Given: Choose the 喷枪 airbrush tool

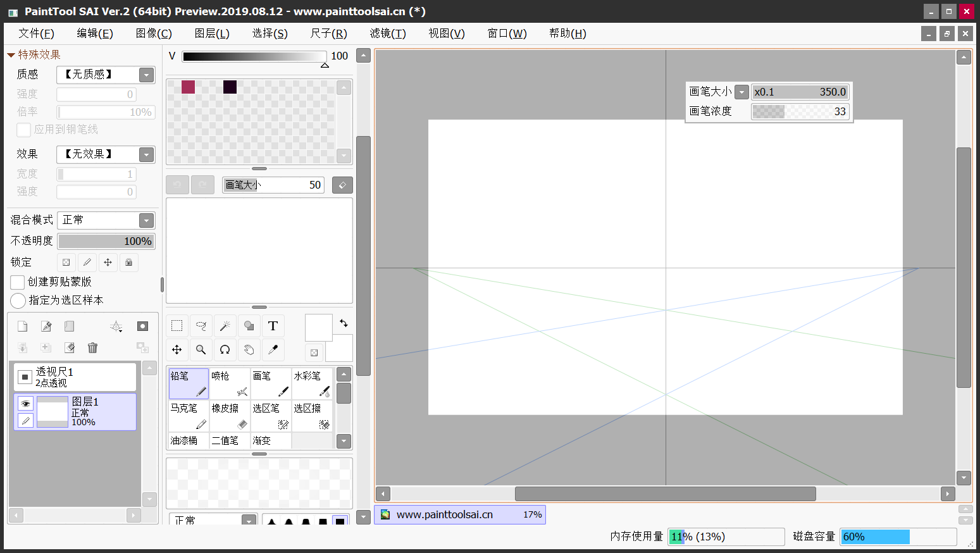Looking at the screenshot, I should (x=230, y=383).
